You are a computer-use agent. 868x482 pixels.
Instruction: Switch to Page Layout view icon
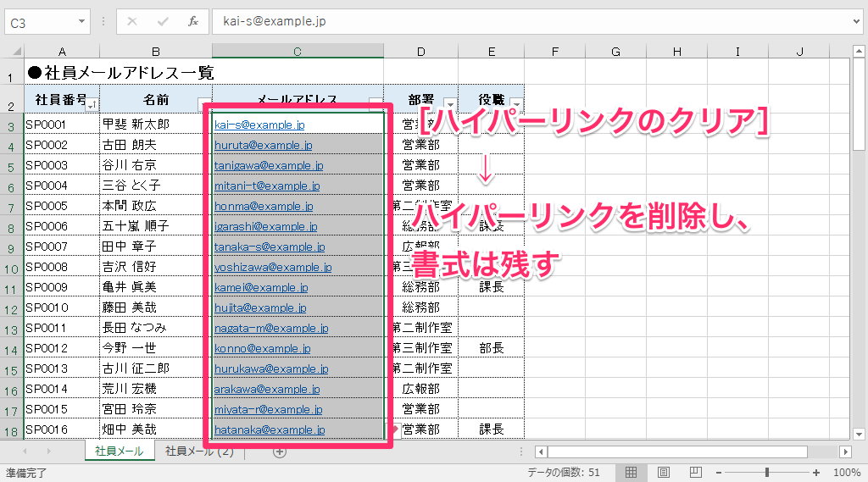tap(664, 473)
